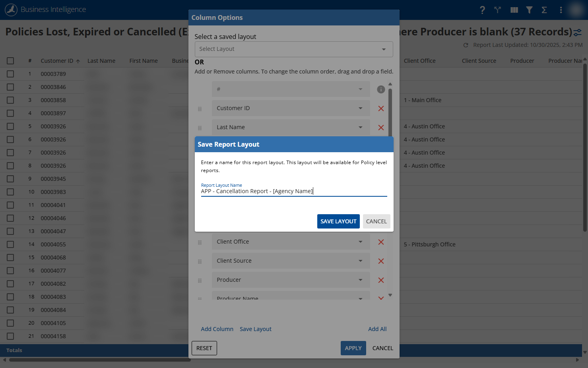Click the Report Layout Name input field
Screen dimensions: 588x368
coord(294,191)
